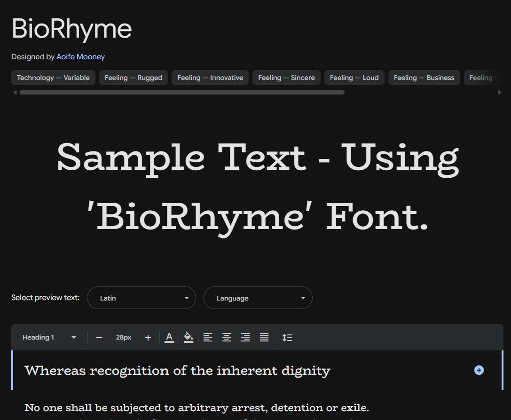Click the 'Whereas recognition of the inherent dignity' heading
511x420 pixels.
(177, 371)
